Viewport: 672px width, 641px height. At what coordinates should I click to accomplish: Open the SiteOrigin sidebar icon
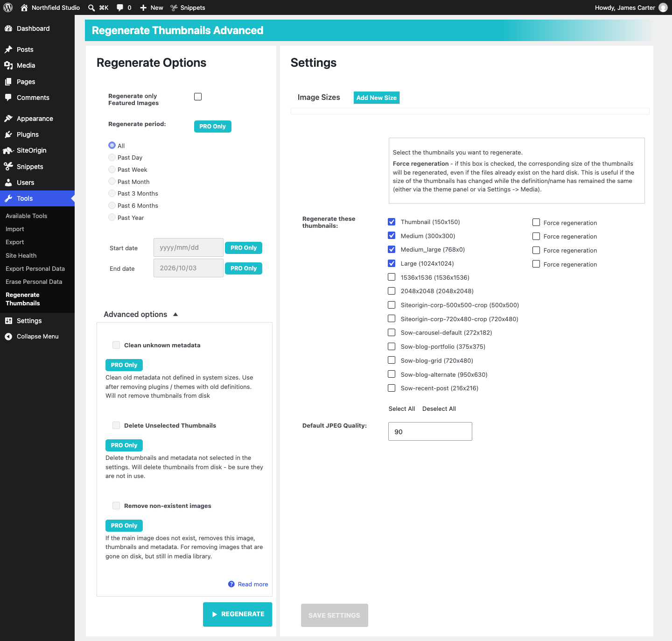[x=8, y=150]
